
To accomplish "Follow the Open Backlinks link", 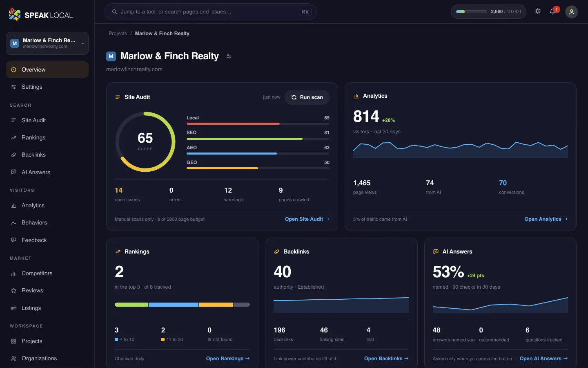I will [386, 359].
